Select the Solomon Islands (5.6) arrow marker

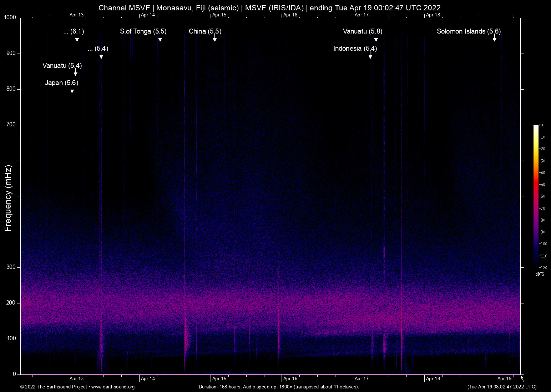coord(495,39)
